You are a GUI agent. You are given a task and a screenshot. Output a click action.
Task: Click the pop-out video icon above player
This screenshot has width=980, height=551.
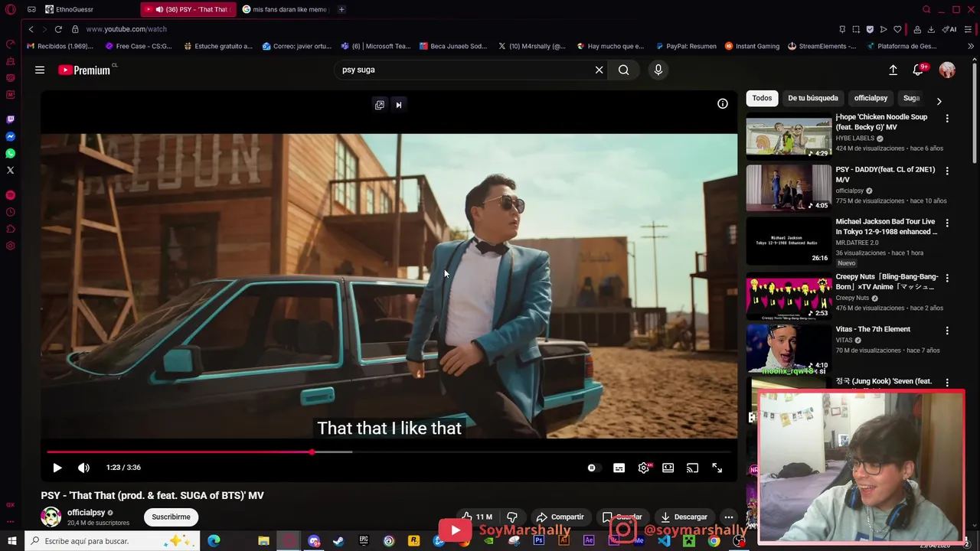tap(380, 105)
